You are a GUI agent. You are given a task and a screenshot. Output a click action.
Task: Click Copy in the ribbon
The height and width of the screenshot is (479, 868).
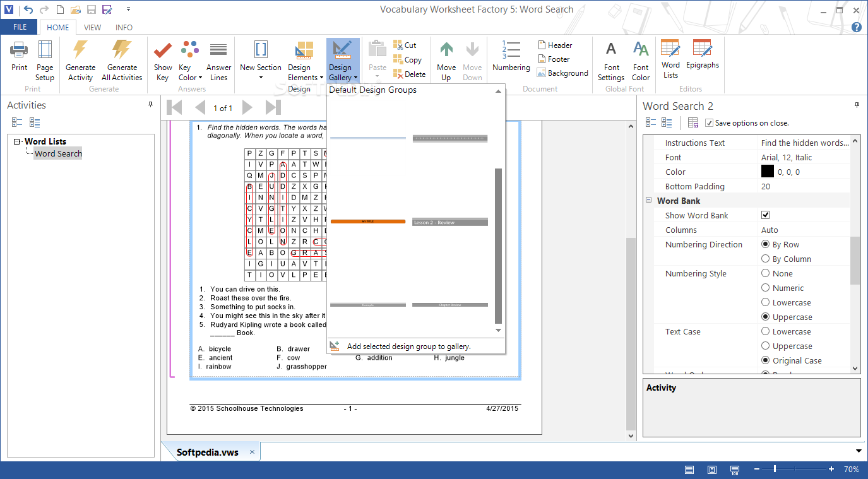click(407, 59)
